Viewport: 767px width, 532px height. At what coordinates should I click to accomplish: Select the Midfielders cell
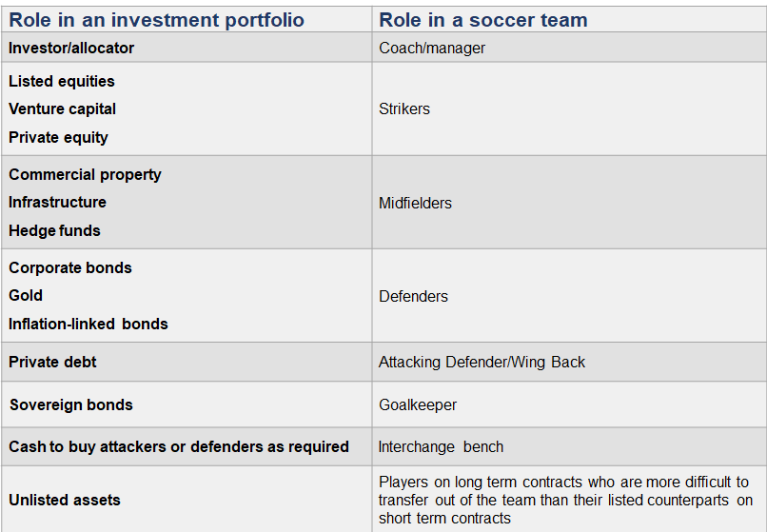415,203
